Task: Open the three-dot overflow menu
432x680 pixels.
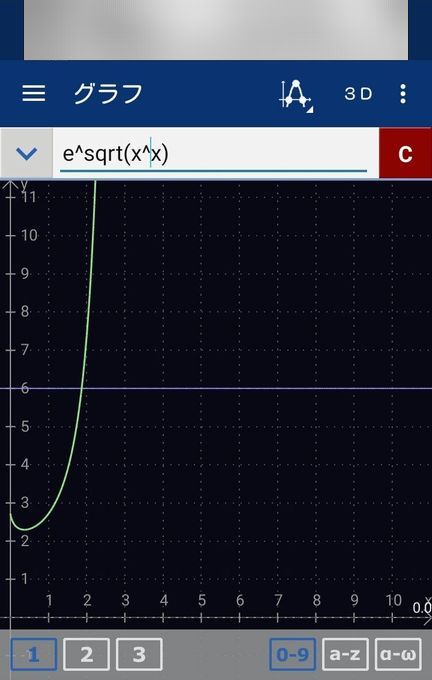Action: tap(403, 94)
